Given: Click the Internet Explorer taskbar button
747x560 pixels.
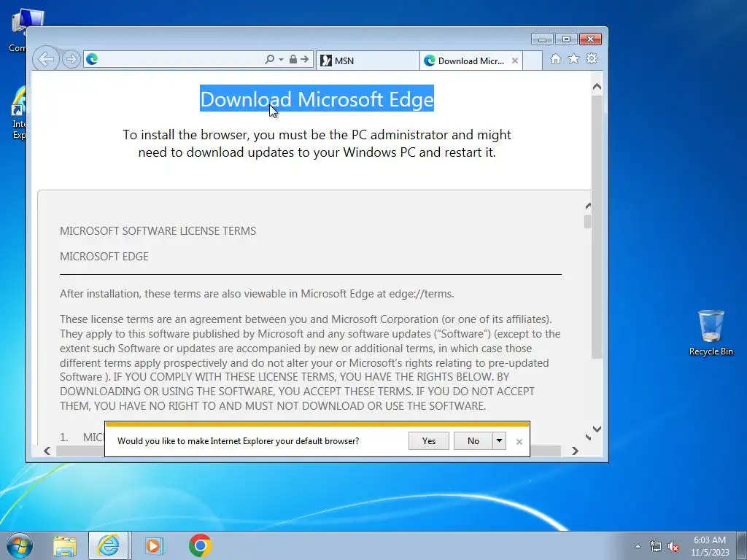Looking at the screenshot, I should (x=108, y=545).
